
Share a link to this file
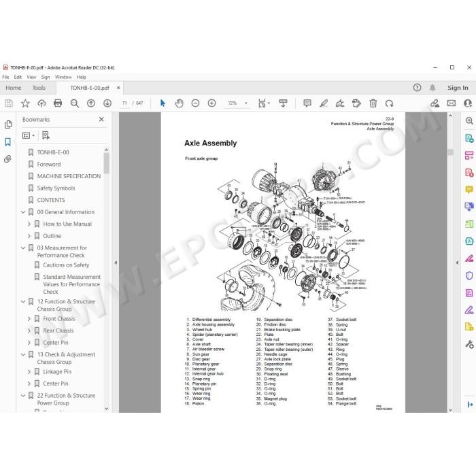435,103
